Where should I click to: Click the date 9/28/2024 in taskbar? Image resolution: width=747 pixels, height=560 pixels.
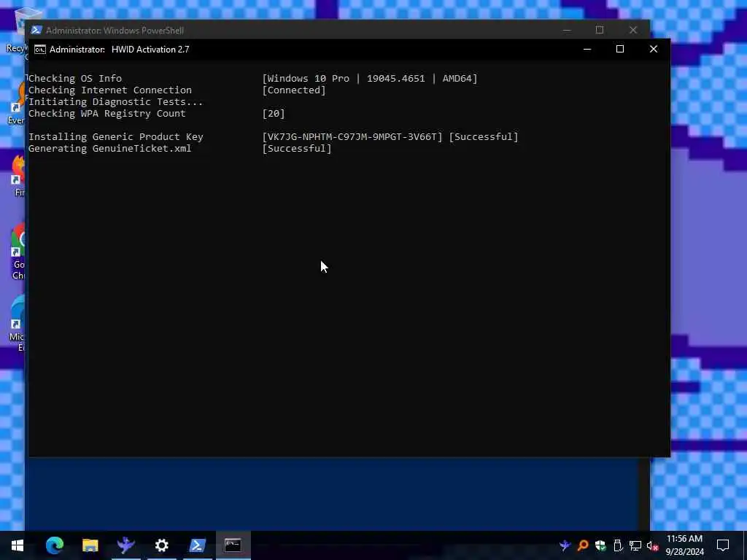(x=684, y=552)
